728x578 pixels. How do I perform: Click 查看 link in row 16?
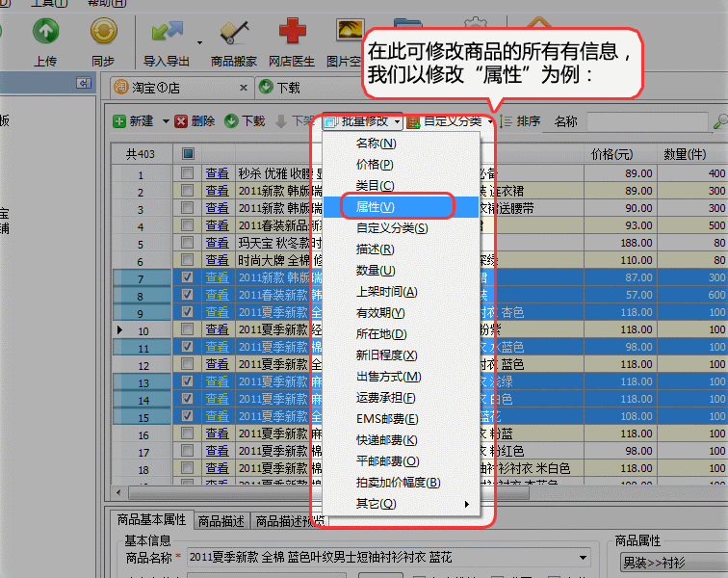click(x=217, y=433)
